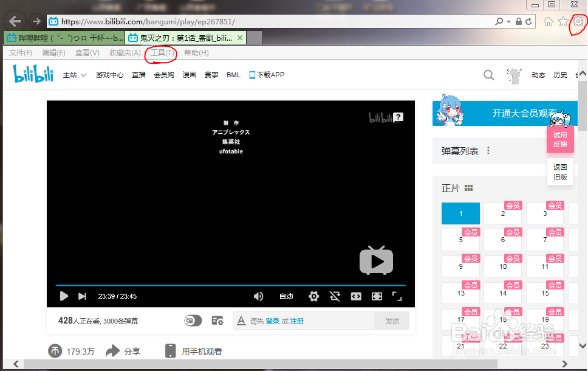The height and width of the screenshot is (371, 588).
Task: Open the site search magnifier icon
Action: pyautogui.click(x=488, y=75)
